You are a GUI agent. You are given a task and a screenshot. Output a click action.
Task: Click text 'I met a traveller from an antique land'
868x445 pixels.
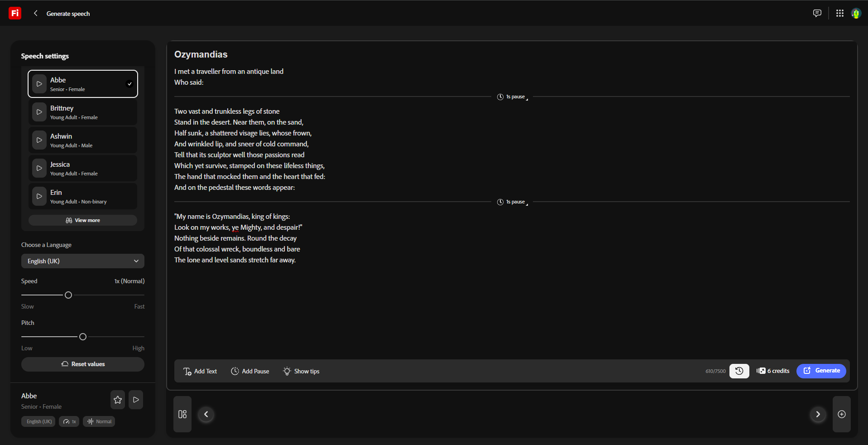229,72
